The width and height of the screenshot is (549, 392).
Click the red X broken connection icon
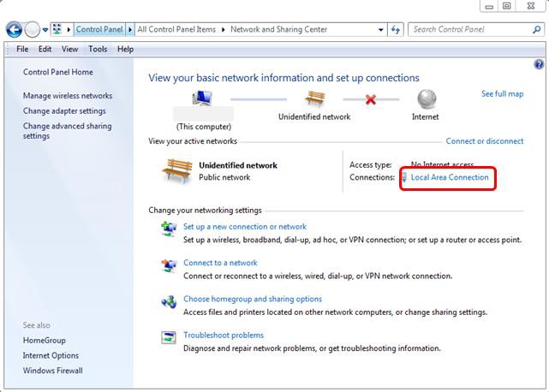click(370, 99)
